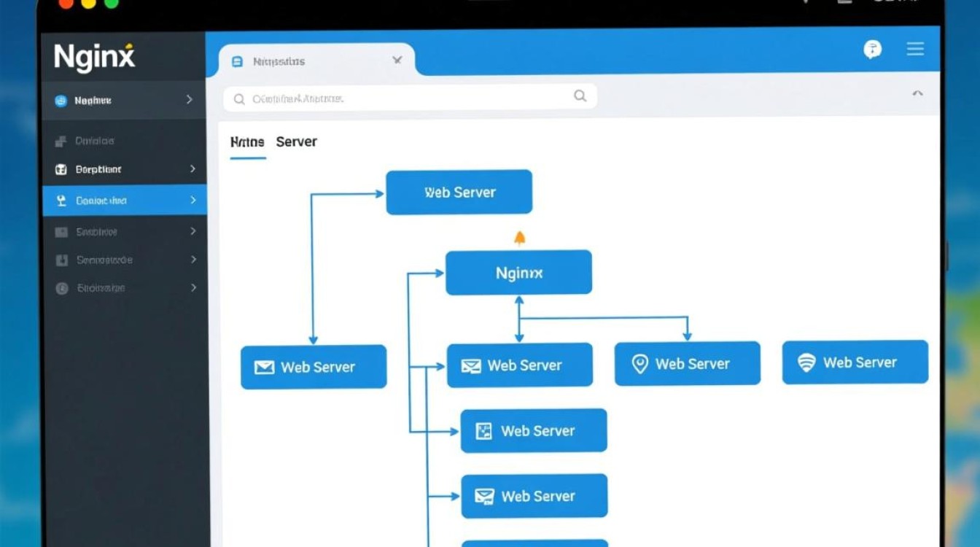Expand the highlighted sidebar item's chevron
Viewport: 980px width, 547px height.
pos(192,200)
